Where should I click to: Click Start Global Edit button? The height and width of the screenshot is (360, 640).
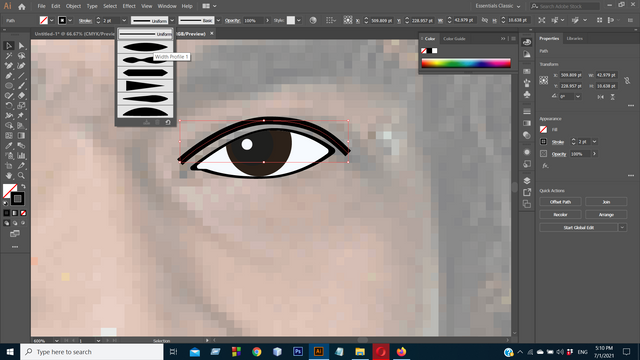tap(578, 227)
